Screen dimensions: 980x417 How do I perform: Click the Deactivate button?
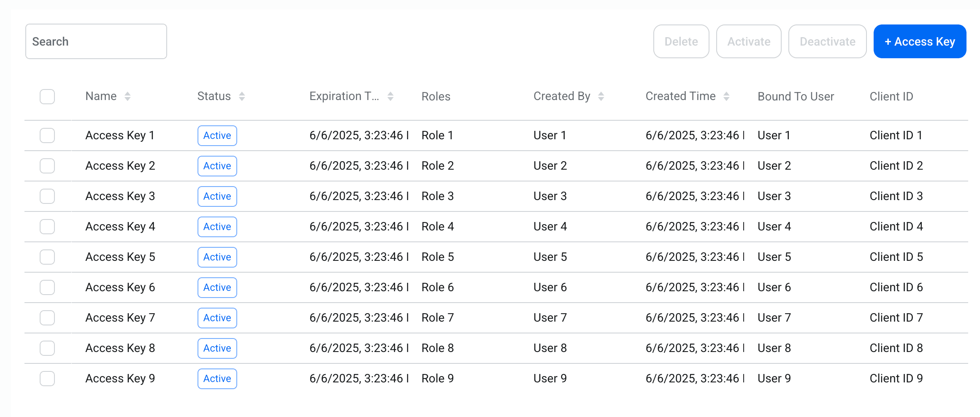pos(827,41)
